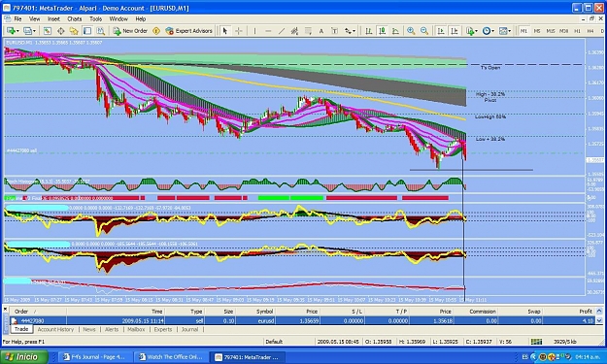Select the Fibonacci retracement tool
607x364 pixels.
coord(308,31)
